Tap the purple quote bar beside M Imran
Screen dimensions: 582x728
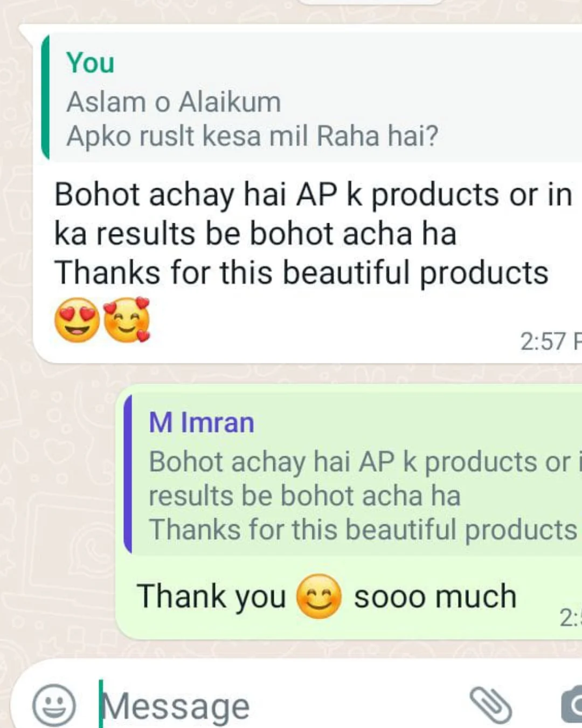(128, 474)
